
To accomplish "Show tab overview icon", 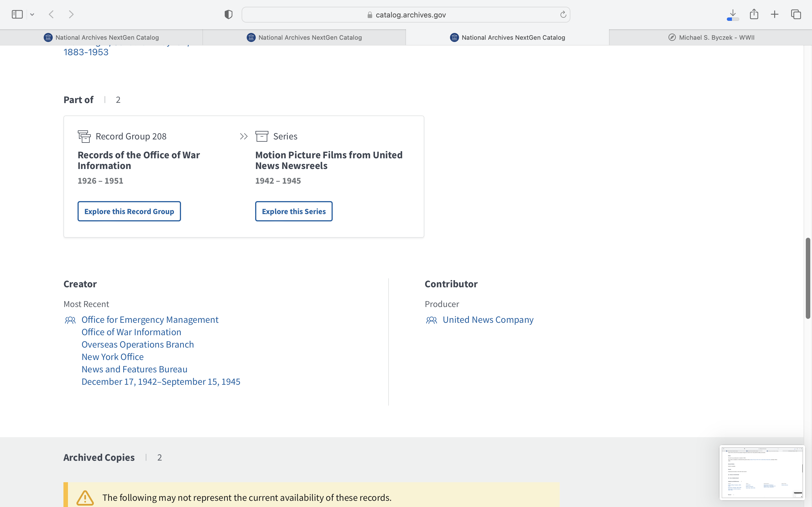I will pos(796,14).
